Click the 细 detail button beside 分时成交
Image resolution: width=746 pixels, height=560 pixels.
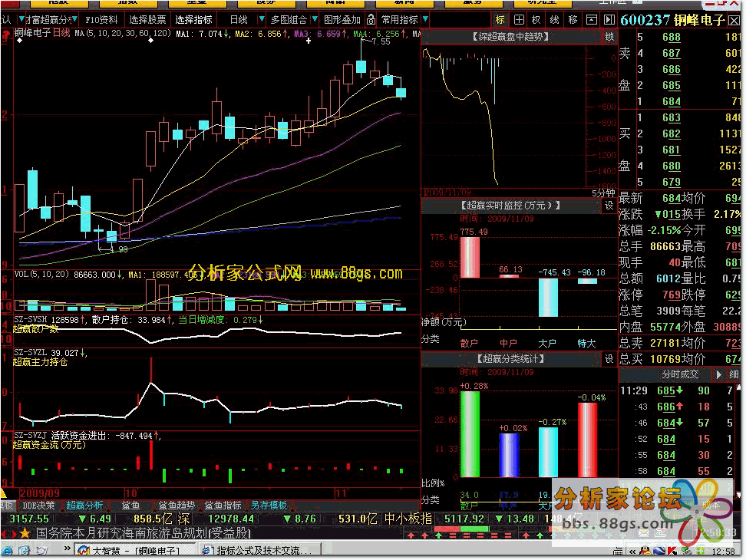click(x=734, y=374)
